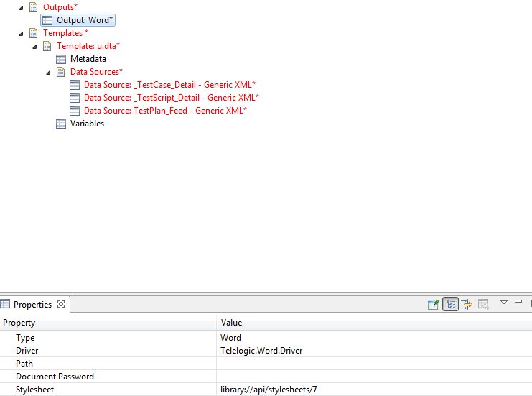Collapse the Data Sources node
This screenshot has width=532, height=396.
(48, 72)
